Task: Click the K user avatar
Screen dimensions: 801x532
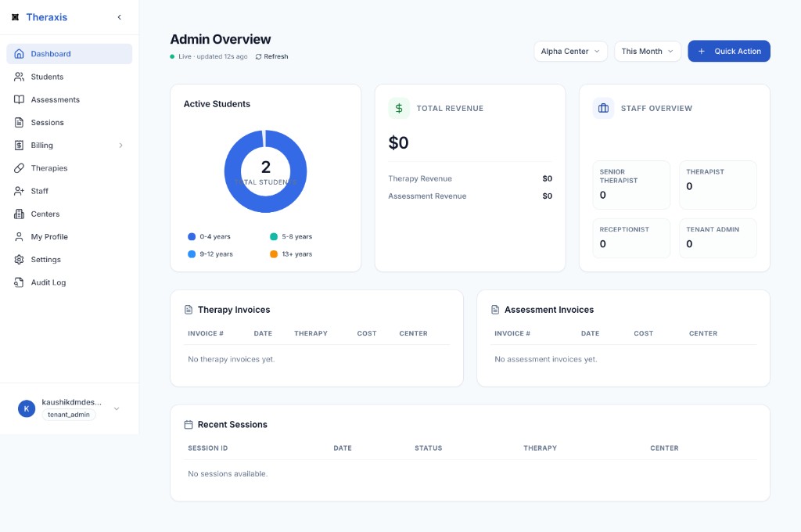Action: pos(27,409)
